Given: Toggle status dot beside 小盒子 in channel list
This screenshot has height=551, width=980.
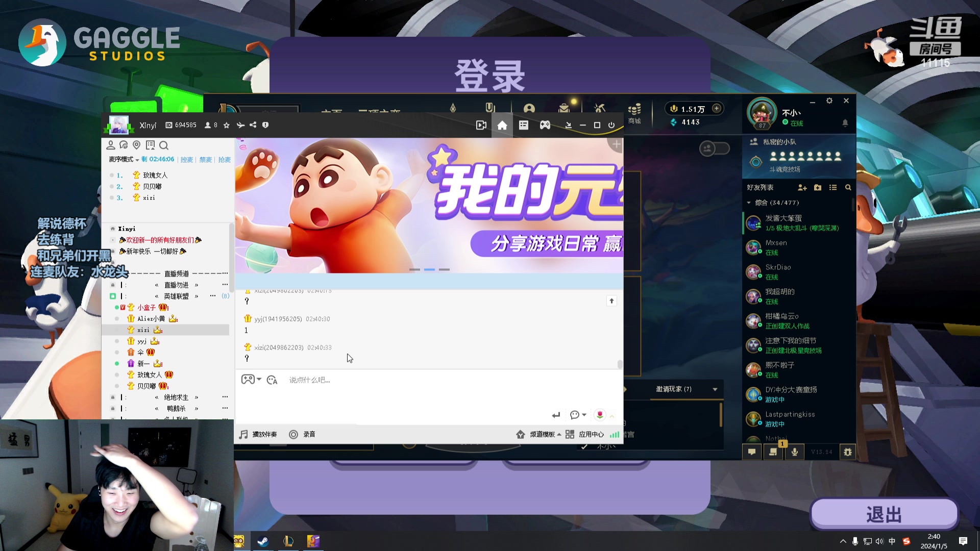Looking at the screenshot, I should 117,308.
